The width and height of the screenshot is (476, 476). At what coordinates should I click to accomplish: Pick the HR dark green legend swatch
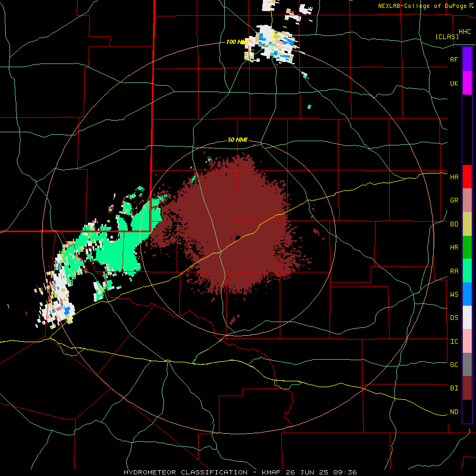pos(467,248)
